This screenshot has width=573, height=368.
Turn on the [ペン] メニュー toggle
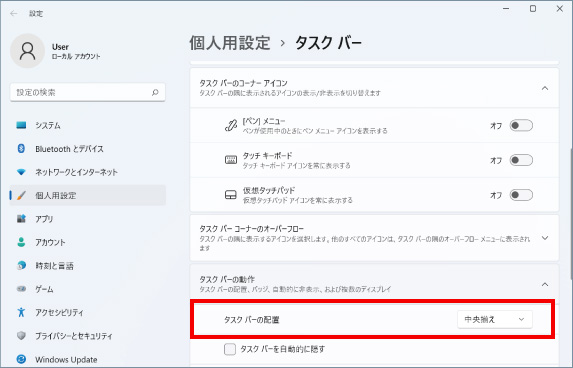point(521,125)
